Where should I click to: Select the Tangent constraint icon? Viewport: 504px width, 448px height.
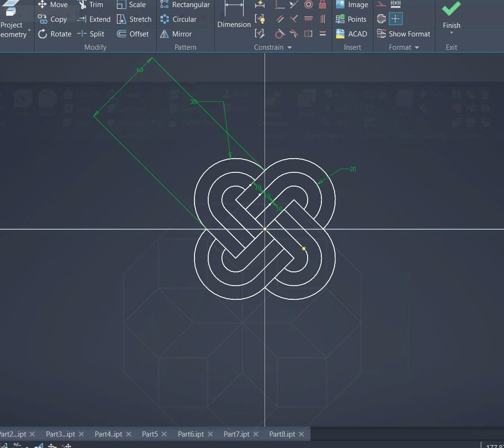(x=280, y=34)
